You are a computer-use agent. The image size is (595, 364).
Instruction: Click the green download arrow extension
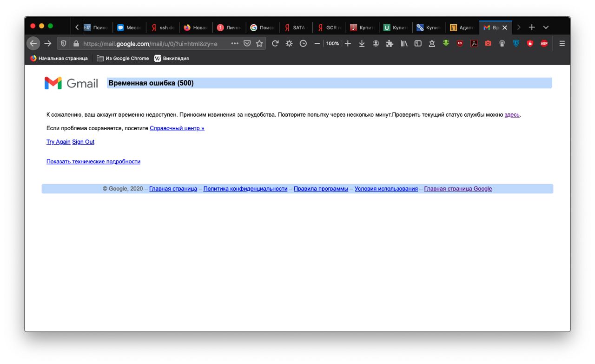446,43
